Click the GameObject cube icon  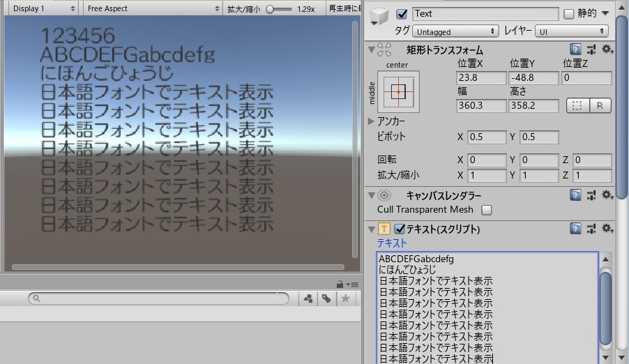380,17
